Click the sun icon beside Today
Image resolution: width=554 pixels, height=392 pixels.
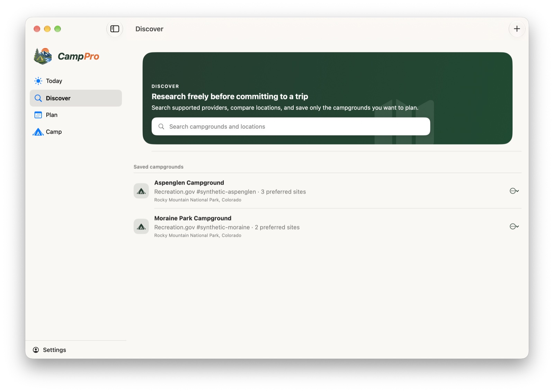(38, 81)
